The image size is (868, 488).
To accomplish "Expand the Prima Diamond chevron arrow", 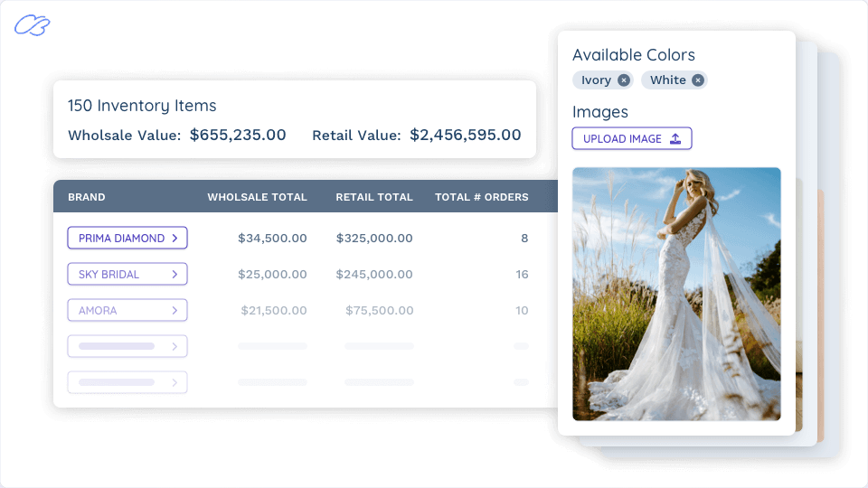I will [175, 239].
